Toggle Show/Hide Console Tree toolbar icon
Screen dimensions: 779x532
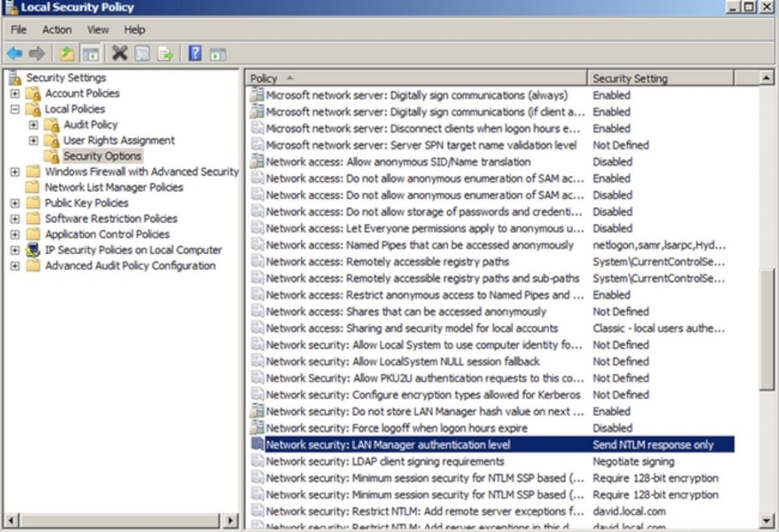pos(91,53)
